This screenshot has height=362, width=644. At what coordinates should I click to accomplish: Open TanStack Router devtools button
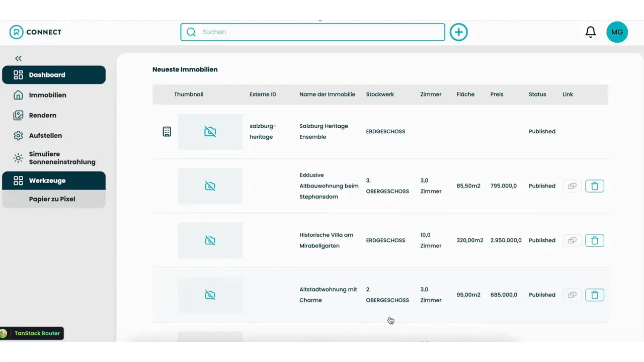(32, 333)
